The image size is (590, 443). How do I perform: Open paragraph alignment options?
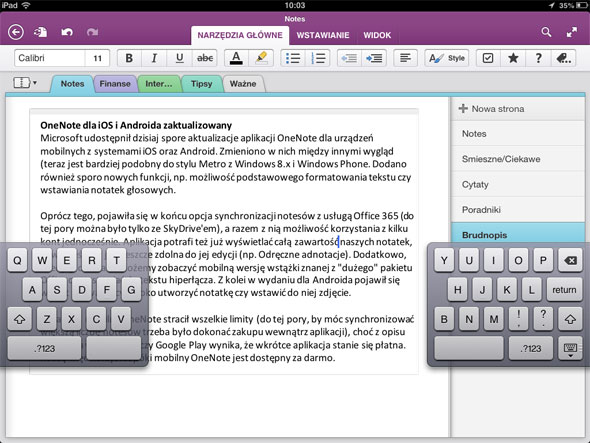(405, 58)
